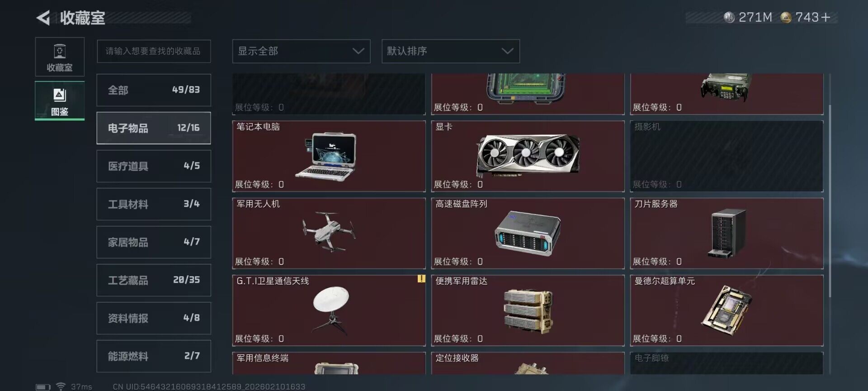
Task: Open the 默认排序 sort dropdown
Action: 451,51
